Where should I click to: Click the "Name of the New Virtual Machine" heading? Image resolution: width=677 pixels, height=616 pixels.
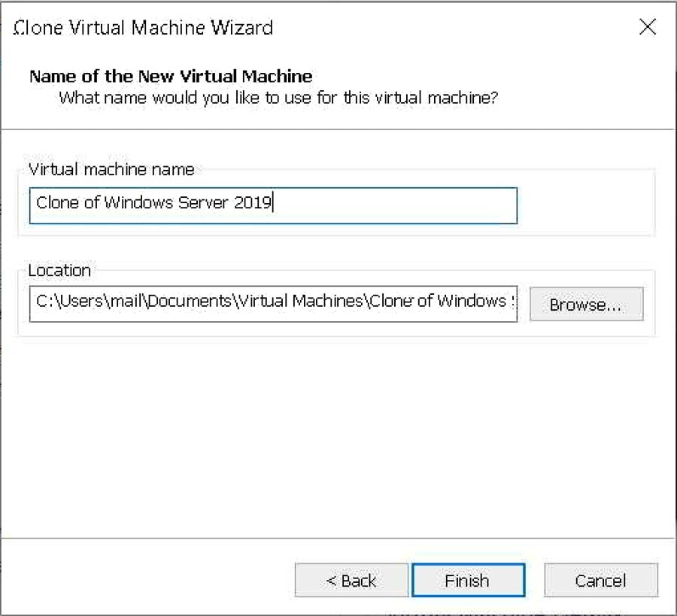point(171,77)
